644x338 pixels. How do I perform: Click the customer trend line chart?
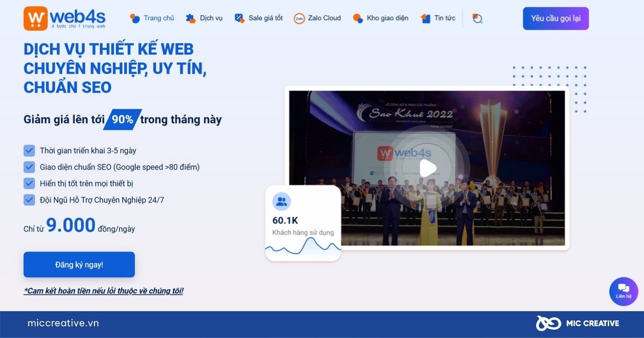[x=303, y=247]
